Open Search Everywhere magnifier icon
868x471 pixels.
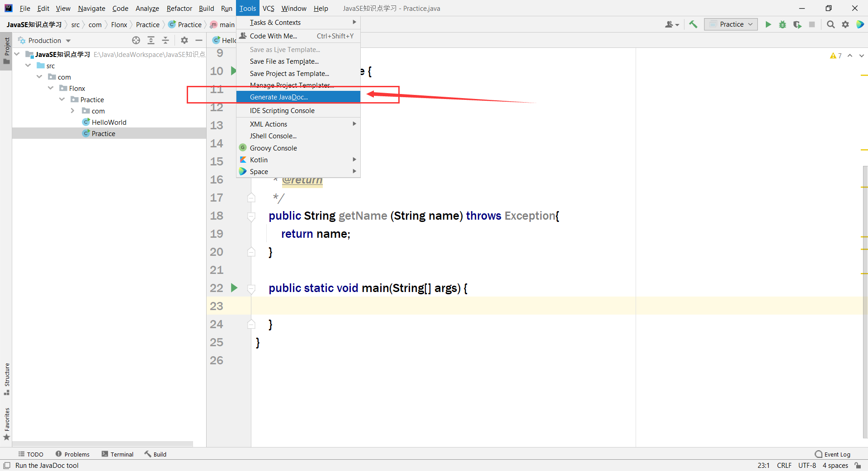(x=831, y=24)
